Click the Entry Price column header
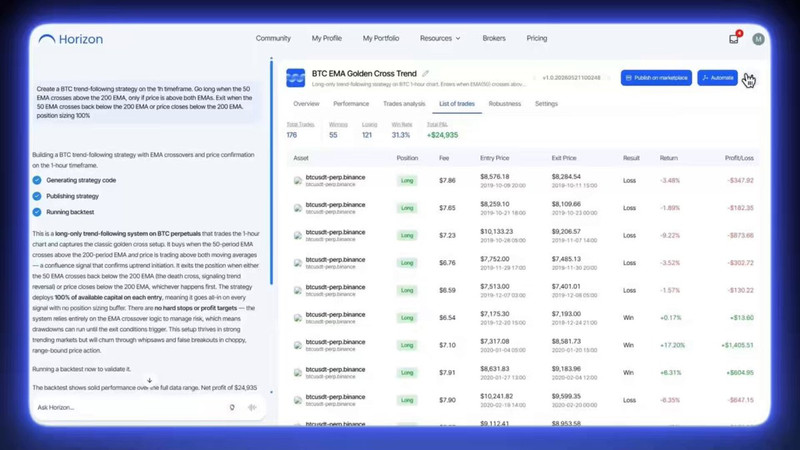Screen dimensions: 800x450 click(x=494, y=158)
